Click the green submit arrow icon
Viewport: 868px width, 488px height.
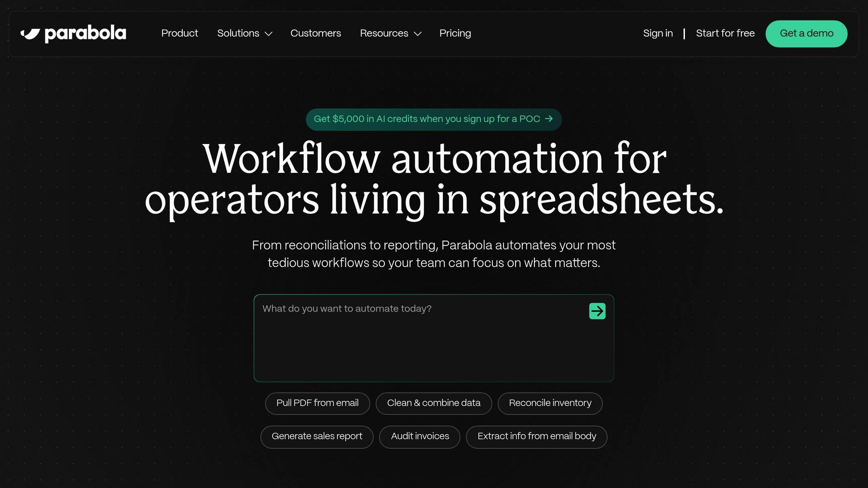point(597,311)
